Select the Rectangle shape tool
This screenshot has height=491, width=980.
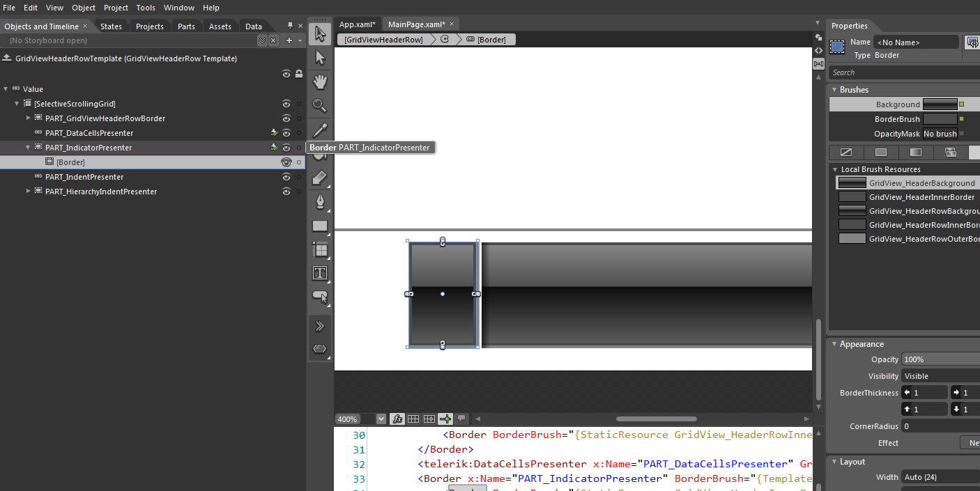(320, 226)
